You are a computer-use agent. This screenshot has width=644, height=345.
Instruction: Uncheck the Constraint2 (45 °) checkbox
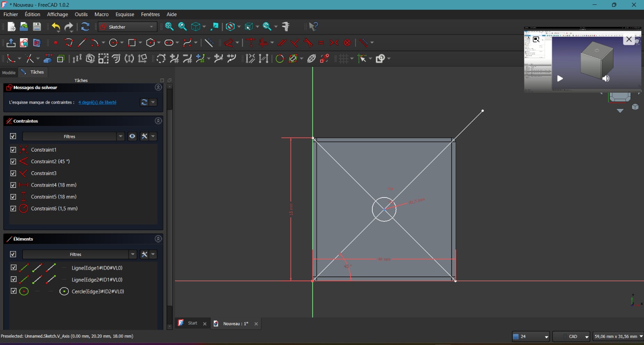coord(13,161)
